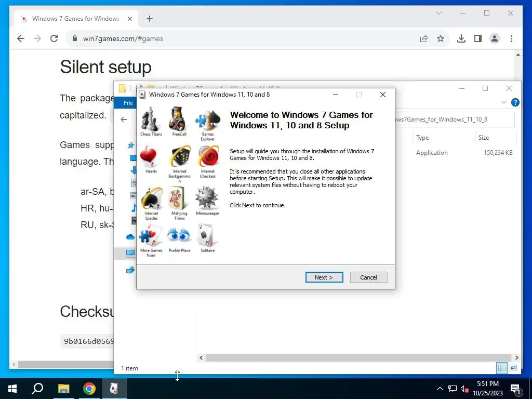Click the Chrome address bar URL

click(x=123, y=38)
